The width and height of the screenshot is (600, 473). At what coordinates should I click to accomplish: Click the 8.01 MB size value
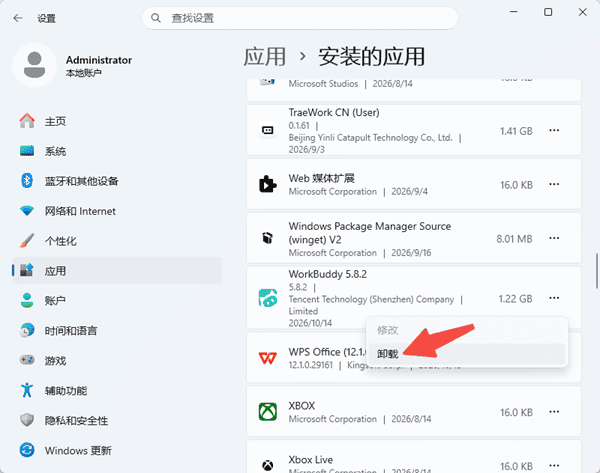pyautogui.click(x=514, y=239)
